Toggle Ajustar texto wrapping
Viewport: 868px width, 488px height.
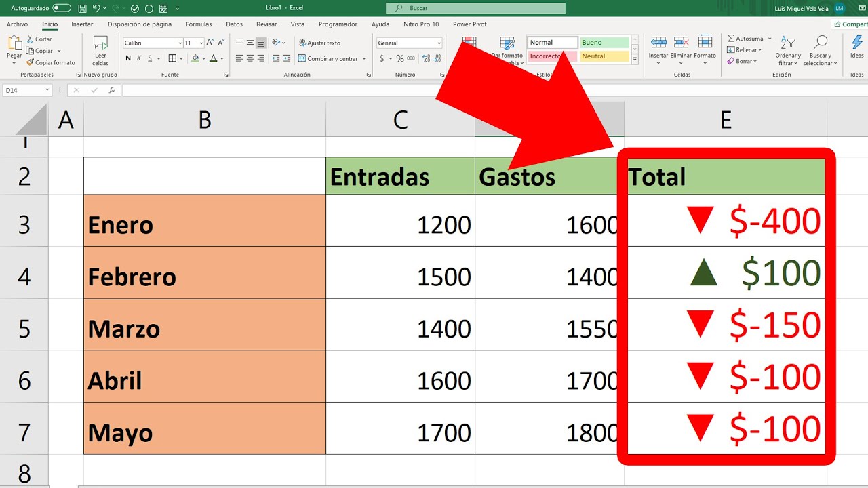pos(319,43)
